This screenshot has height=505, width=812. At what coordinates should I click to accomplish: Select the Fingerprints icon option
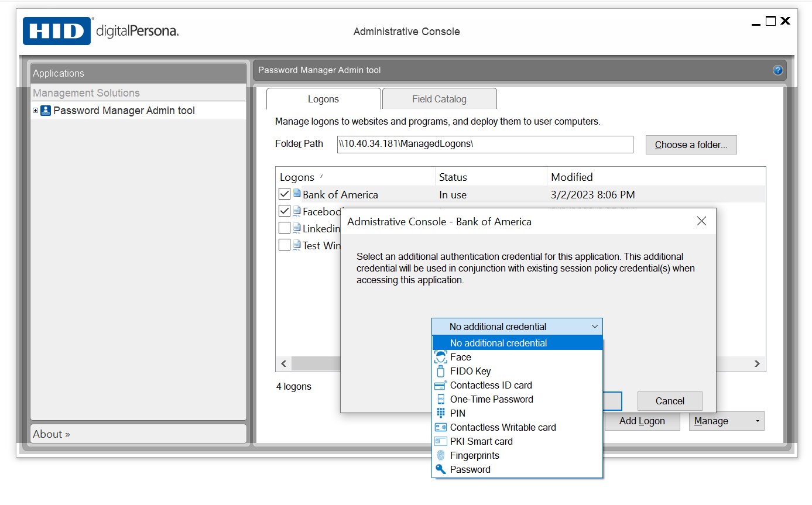(x=441, y=455)
